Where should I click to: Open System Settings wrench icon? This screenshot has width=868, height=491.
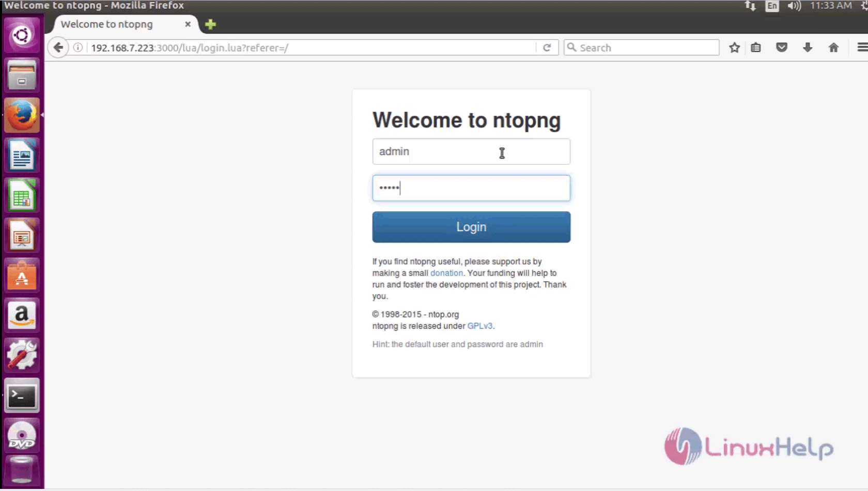(22, 356)
